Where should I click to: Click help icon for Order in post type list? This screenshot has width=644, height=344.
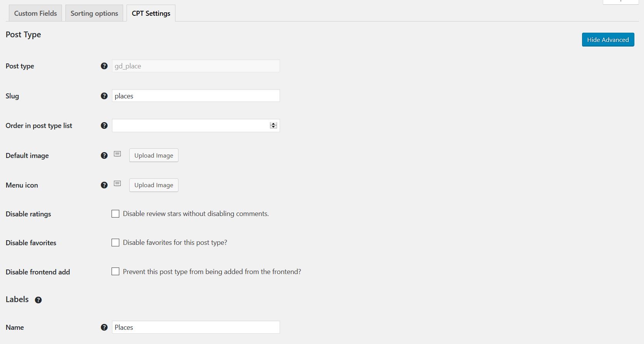click(104, 126)
